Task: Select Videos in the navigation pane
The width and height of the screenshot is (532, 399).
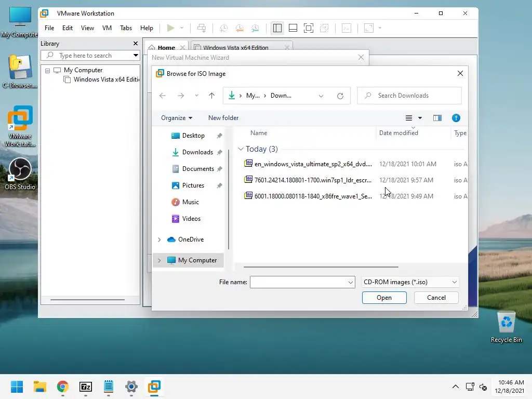Action: point(191,219)
